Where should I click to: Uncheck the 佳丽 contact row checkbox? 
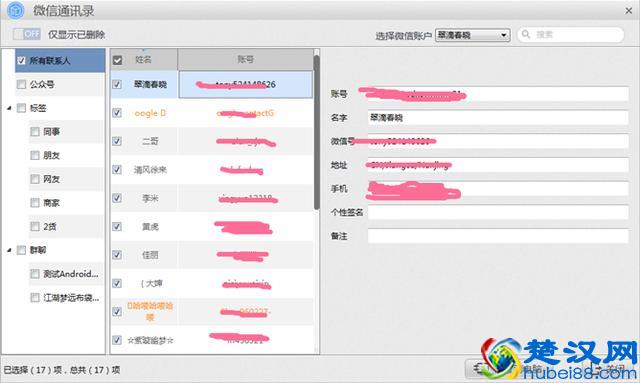coord(117,255)
